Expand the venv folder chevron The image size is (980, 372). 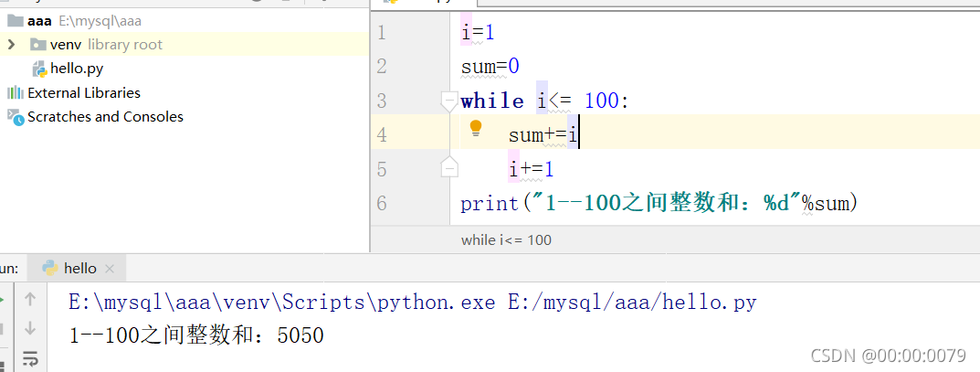click(x=11, y=45)
